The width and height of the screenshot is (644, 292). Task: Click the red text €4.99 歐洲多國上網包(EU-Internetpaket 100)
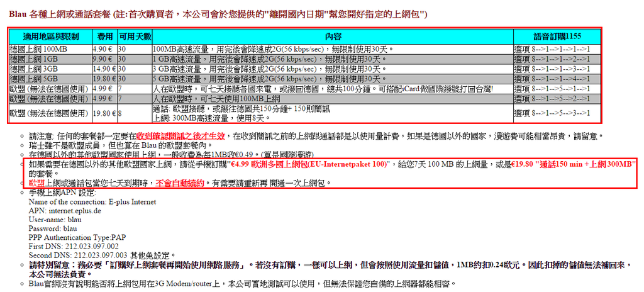309,164
